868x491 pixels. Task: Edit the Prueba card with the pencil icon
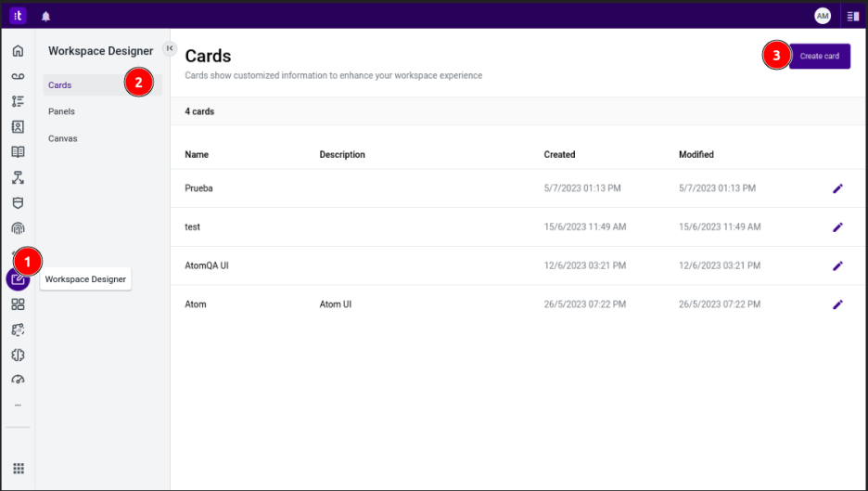[x=837, y=188]
